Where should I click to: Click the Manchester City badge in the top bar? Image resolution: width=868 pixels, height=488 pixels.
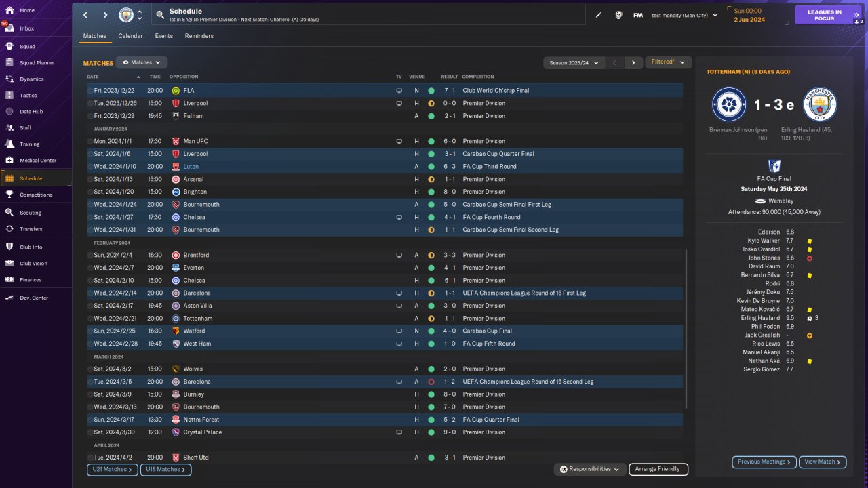pyautogui.click(x=126, y=15)
